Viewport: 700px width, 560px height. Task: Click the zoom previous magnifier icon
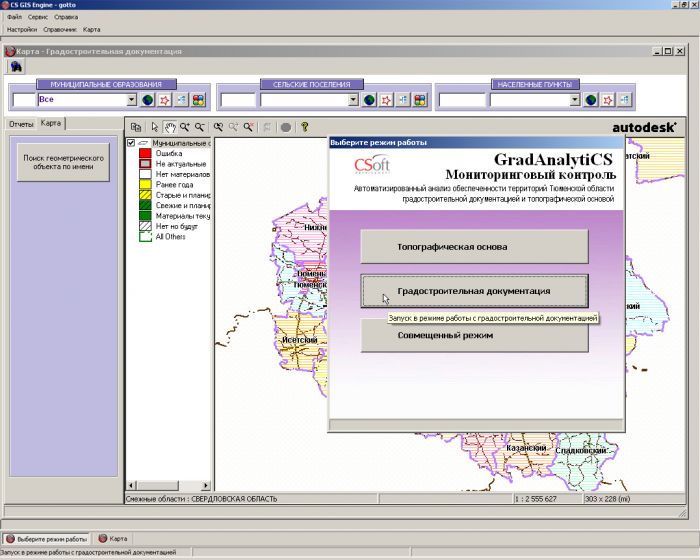[x=218, y=127]
